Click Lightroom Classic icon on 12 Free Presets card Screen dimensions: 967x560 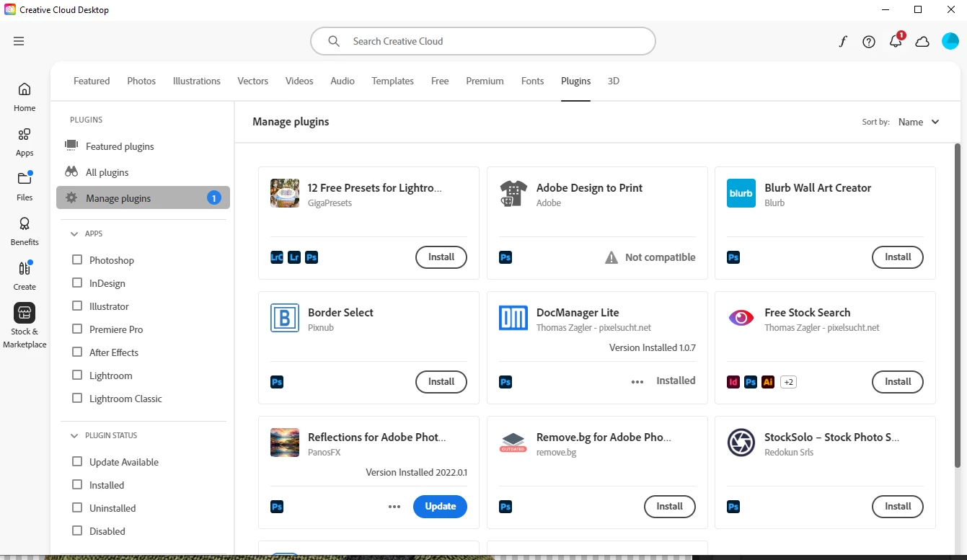[x=277, y=257]
